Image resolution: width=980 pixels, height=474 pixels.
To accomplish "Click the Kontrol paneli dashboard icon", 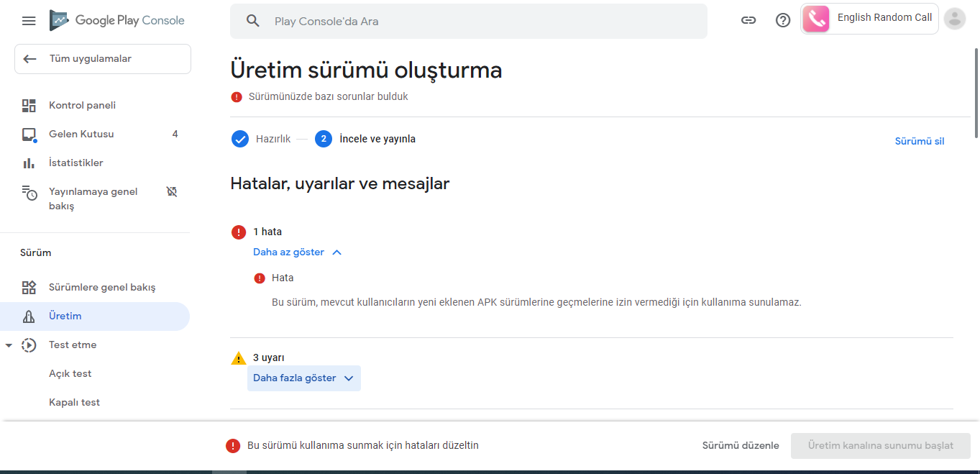I will [29, 106].
